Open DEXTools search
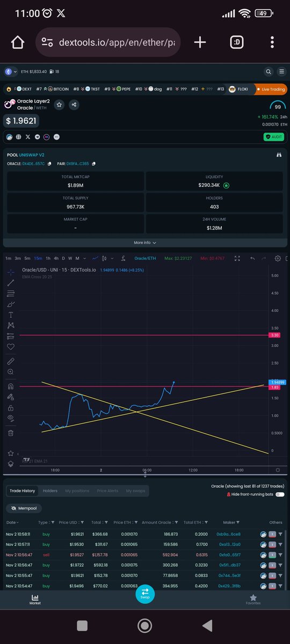290x644 pixels. coord(268,71)
